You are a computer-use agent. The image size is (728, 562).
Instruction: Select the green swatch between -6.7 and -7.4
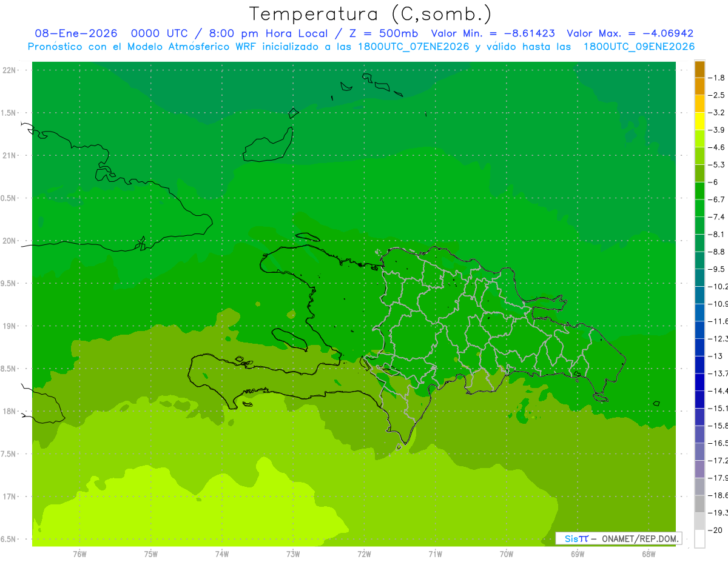pos(699,208)
